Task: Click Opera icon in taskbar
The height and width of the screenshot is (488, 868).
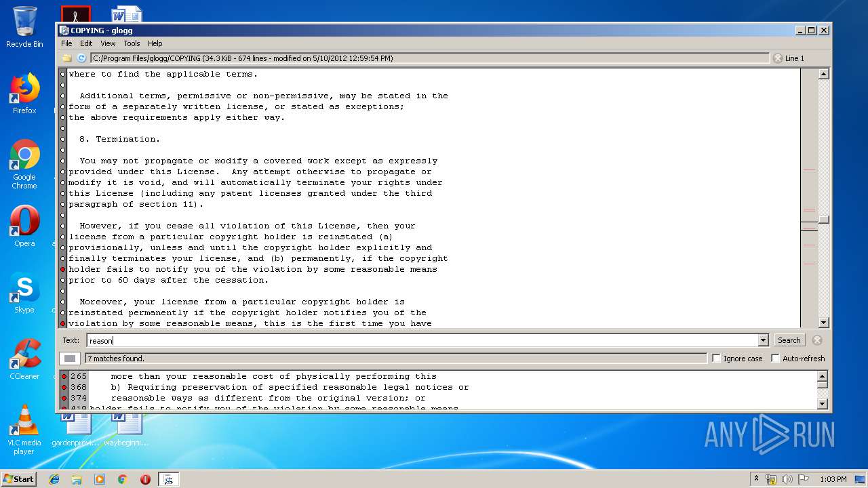Action: (145, 479)
